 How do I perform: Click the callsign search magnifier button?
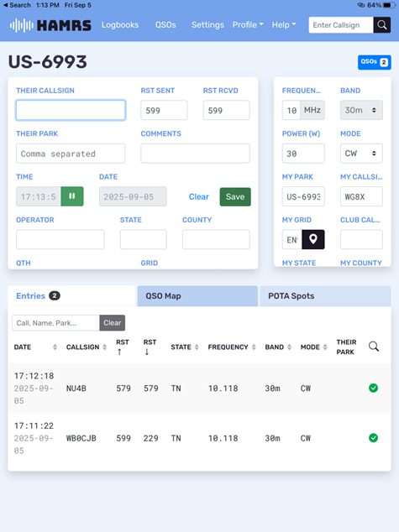pos(381,25)
